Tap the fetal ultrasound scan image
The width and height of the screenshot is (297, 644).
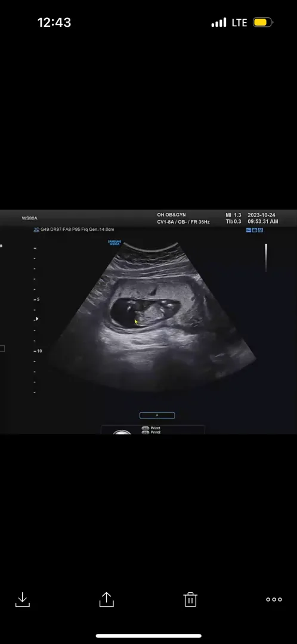pyautogui.click(x=151, y=316)
